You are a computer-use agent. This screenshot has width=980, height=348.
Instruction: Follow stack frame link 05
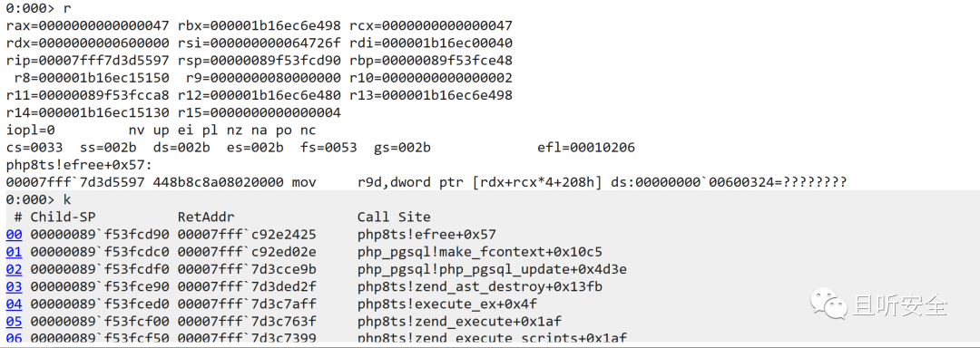(14, 322)
